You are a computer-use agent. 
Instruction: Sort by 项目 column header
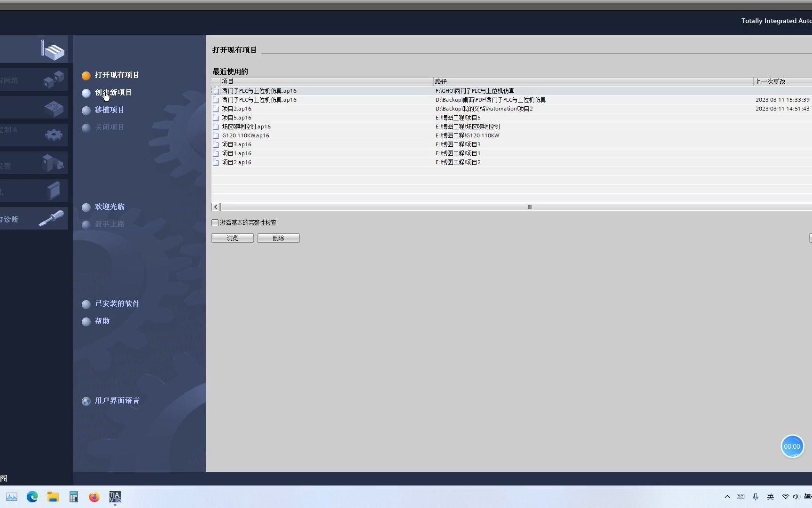[327, 81]
